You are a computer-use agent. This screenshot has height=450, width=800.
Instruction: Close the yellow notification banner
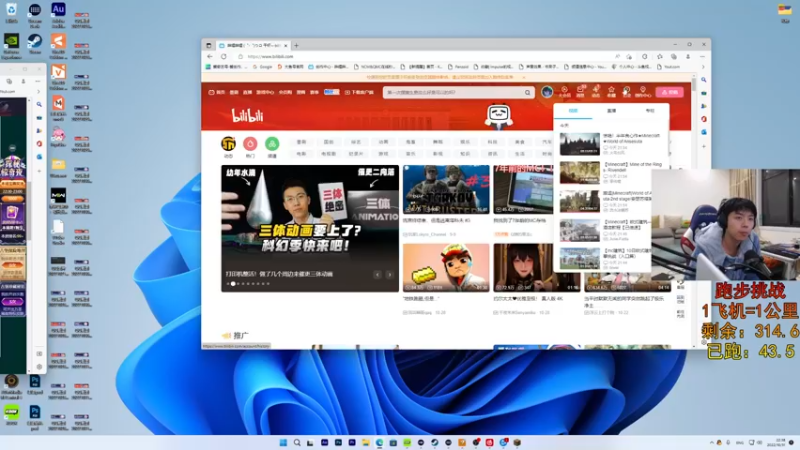(523, 77)
